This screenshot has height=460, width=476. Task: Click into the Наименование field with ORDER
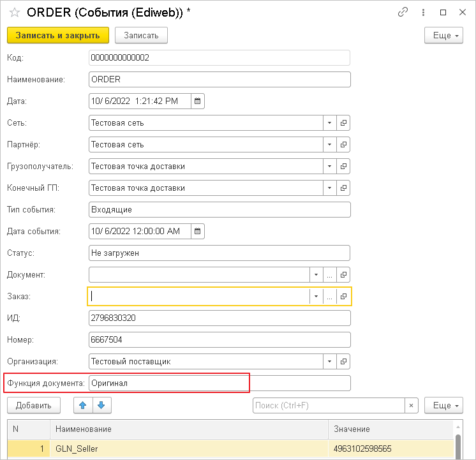(x=219, y=79)
